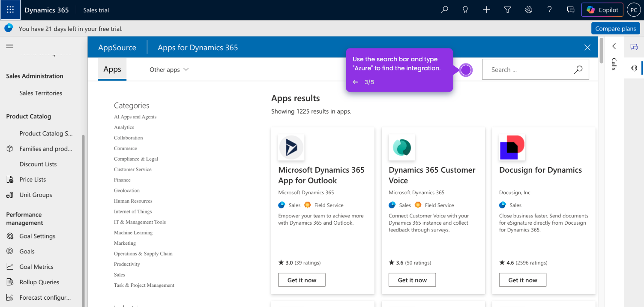644x307 pixels.
Task: Filter by Analytics category
Action: coord(124,127)
